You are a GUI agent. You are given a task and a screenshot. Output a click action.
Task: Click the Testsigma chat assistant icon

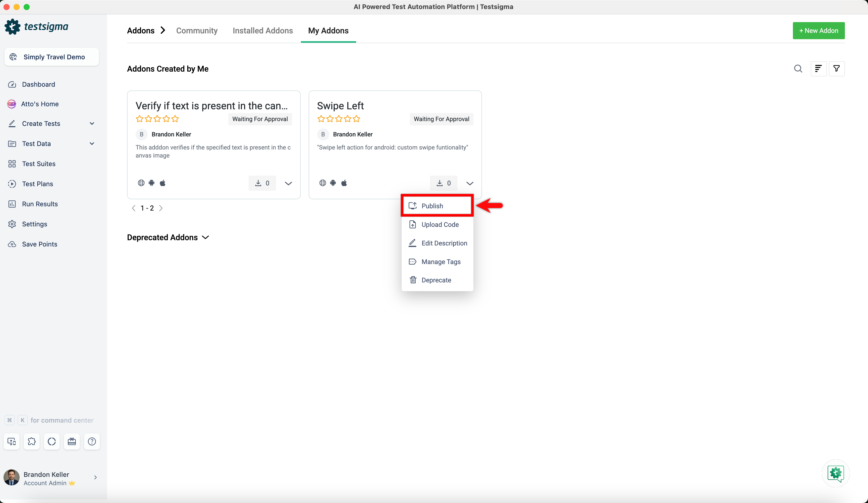tap(835, 473)
